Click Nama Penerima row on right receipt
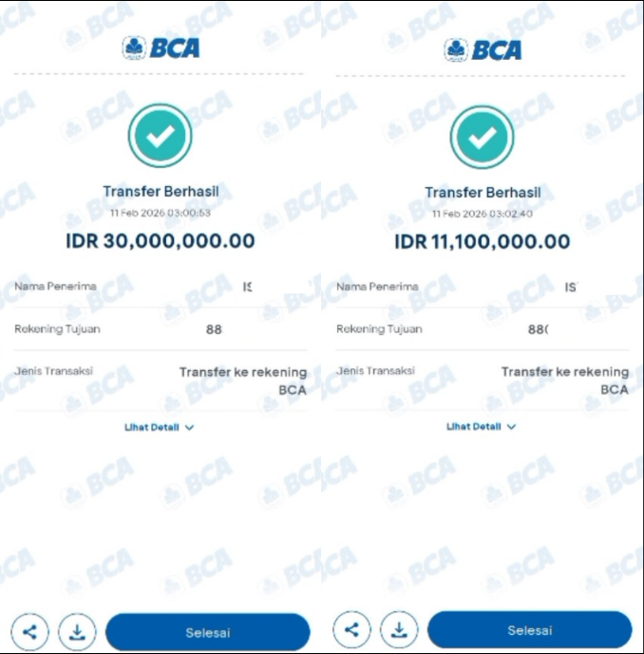This screenshot has height=654, width=644. (483, 287)
